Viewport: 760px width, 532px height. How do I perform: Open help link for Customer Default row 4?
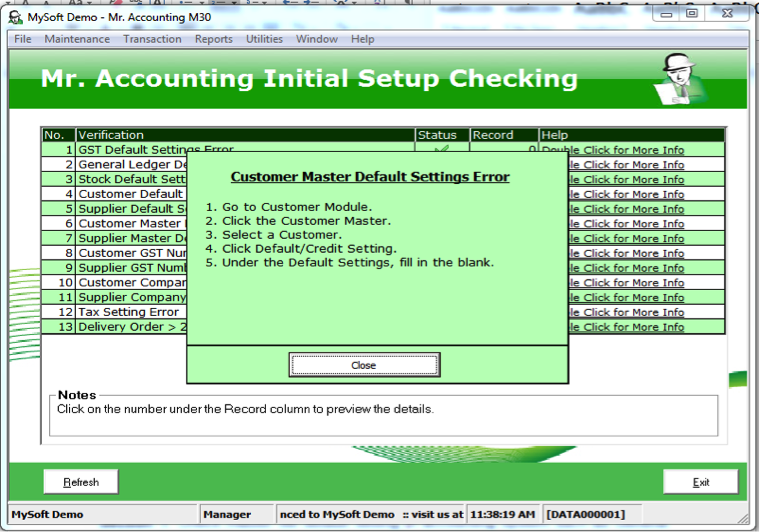click(626, 194)
